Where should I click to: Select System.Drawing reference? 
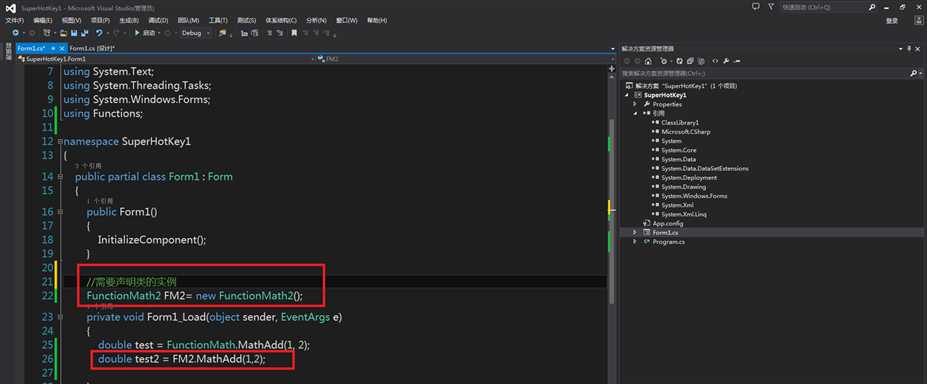coord(683,187)
